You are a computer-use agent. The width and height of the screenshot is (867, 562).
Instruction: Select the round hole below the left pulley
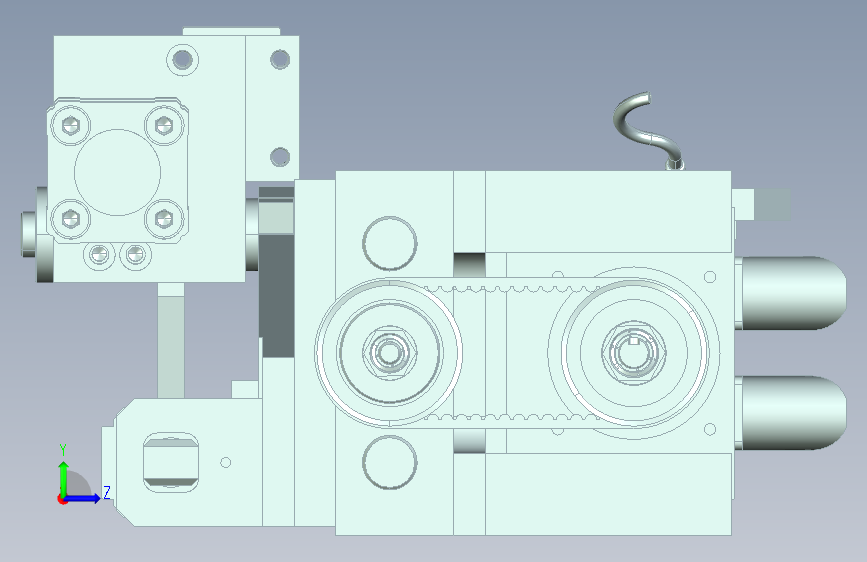tap(390, 462)
